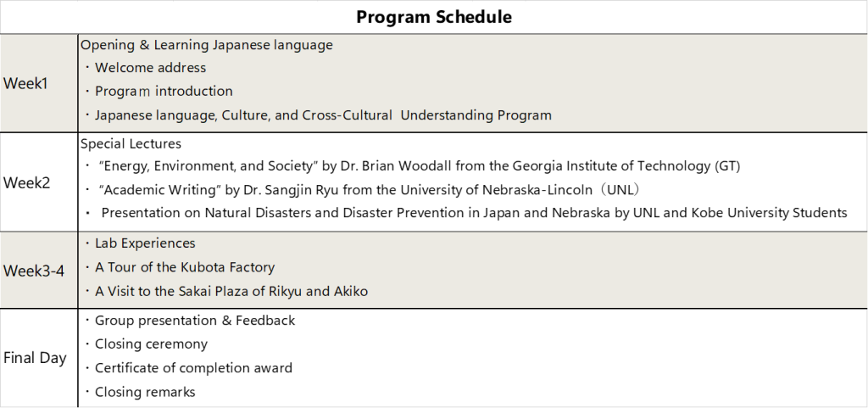Click 'A Tour of the Kubota Factory'

click(x=185, y=267)
